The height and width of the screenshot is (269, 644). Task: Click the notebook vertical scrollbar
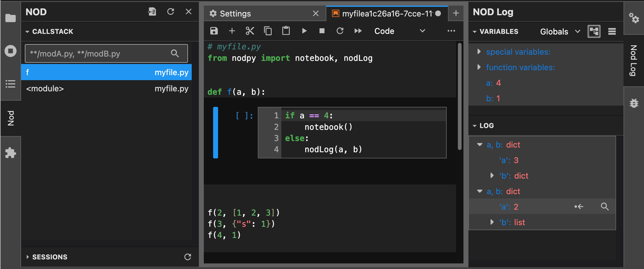460,96
